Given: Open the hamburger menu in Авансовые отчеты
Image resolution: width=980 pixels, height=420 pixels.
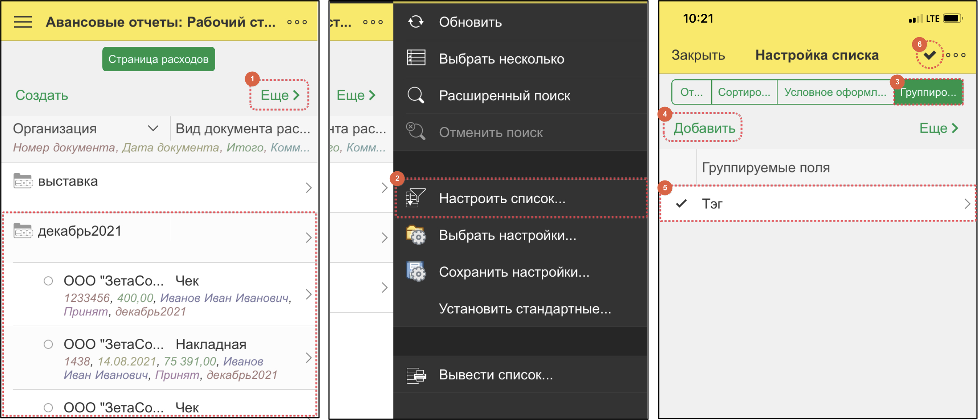Looking at the screenshot, I should point(23,22).
